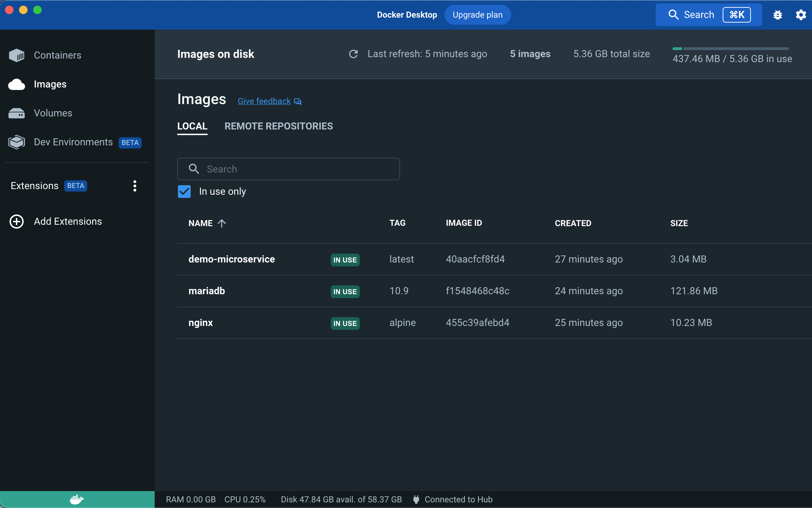The width and height of the screenshot is (812, 508).
Task: Click the 10.23 MB size value
Action: pyautogui.click(x=691, y=323)
